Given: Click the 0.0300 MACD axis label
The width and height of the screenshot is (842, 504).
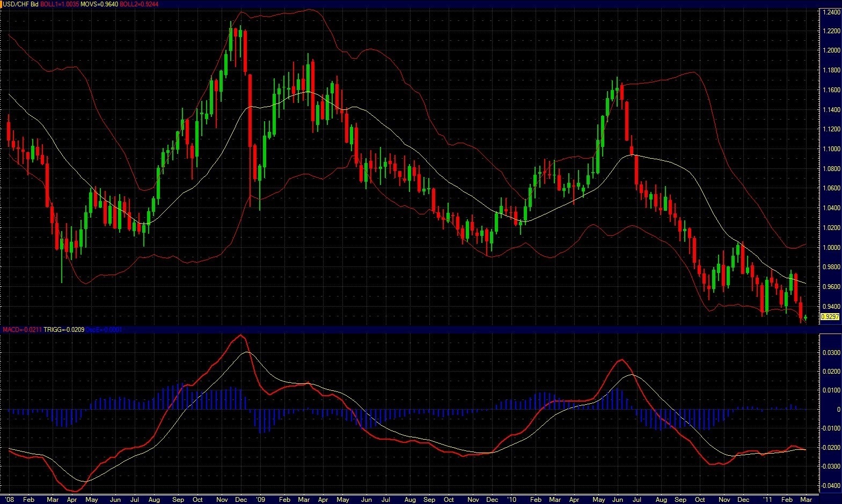Looking at the screenshot, I should click(x=831, y=353).
